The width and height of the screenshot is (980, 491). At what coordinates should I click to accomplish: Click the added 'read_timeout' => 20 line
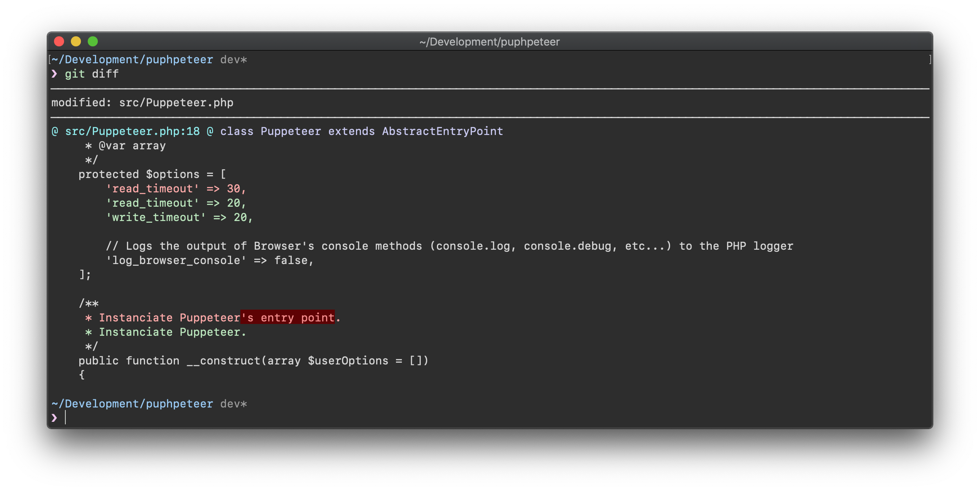(x=176, y=203)
